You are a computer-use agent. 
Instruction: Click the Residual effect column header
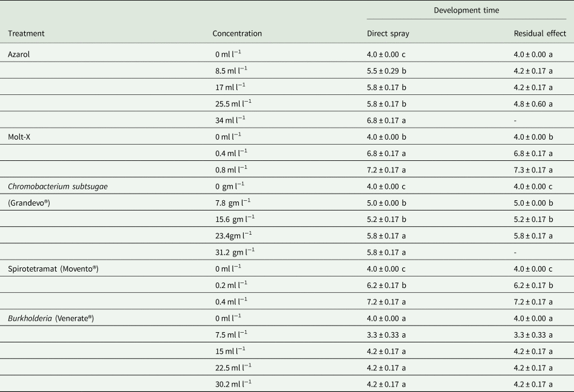point(540,33)
